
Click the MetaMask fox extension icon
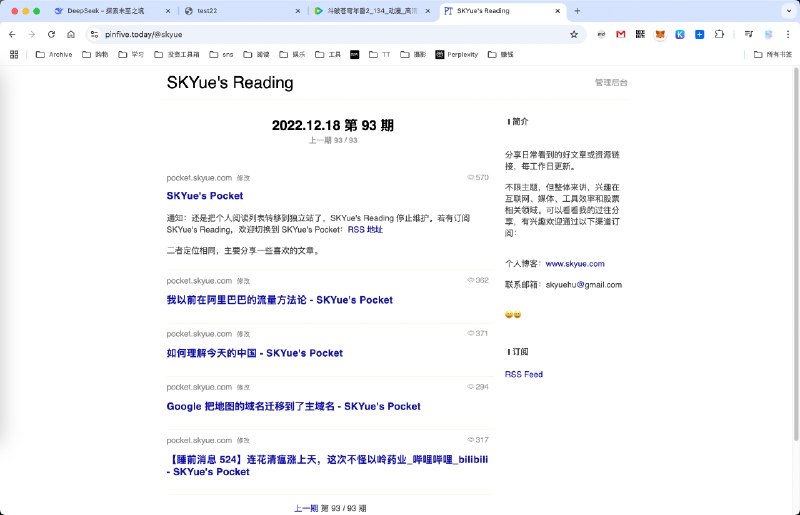click(x=659, y=34)
